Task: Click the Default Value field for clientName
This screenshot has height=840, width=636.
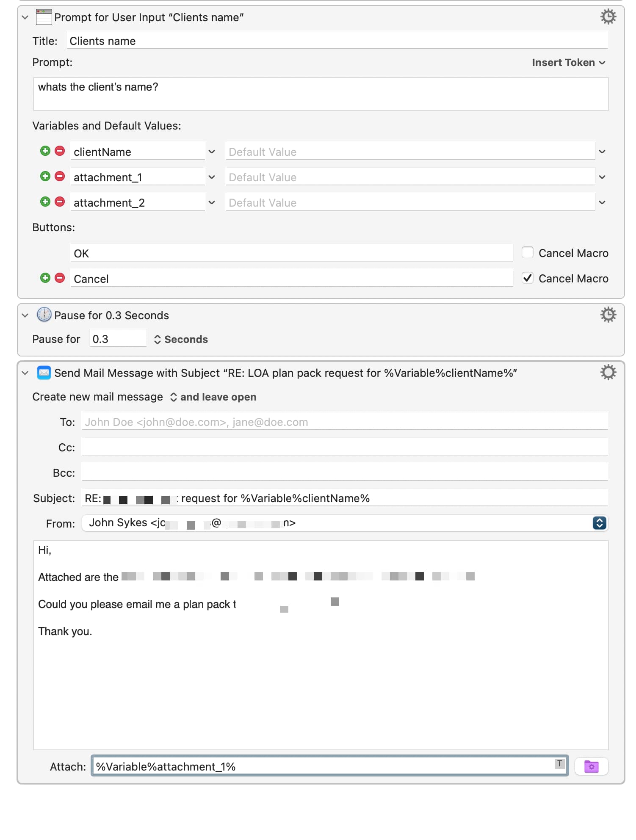Action: pyautogui.click(x=410, y=152)
